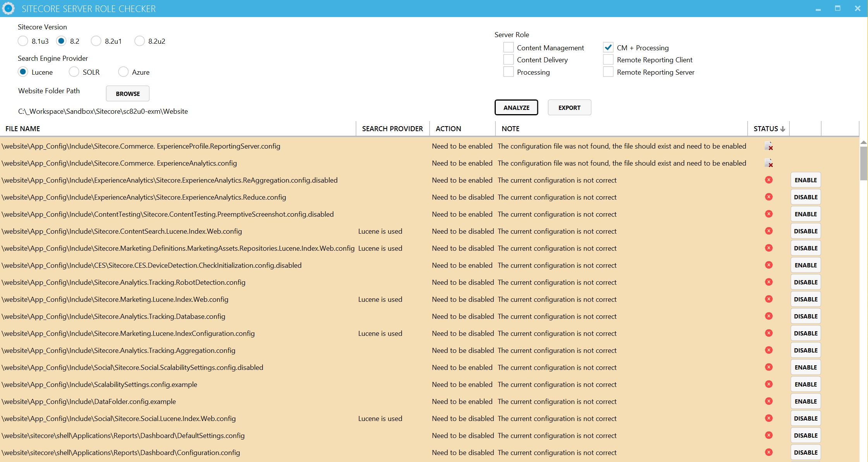Select Sitecore version 8.2u2
868x462 pixels.
coord(139,41)
